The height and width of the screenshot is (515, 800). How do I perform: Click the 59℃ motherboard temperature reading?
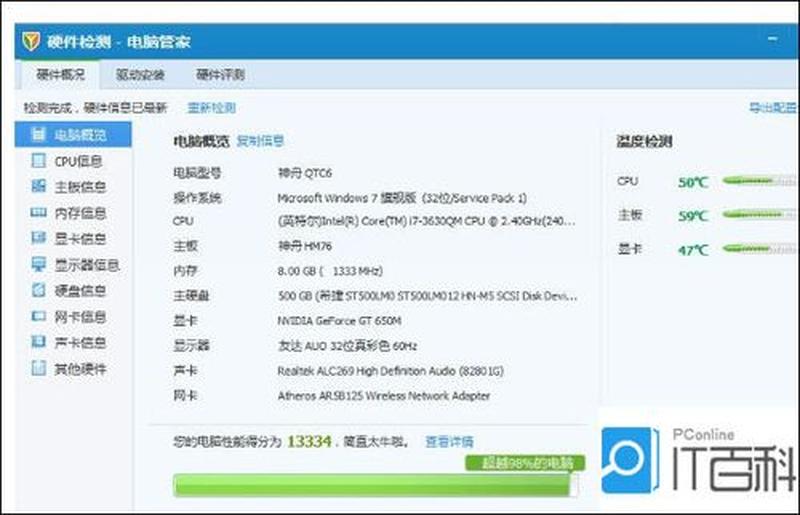click(693, 216)
